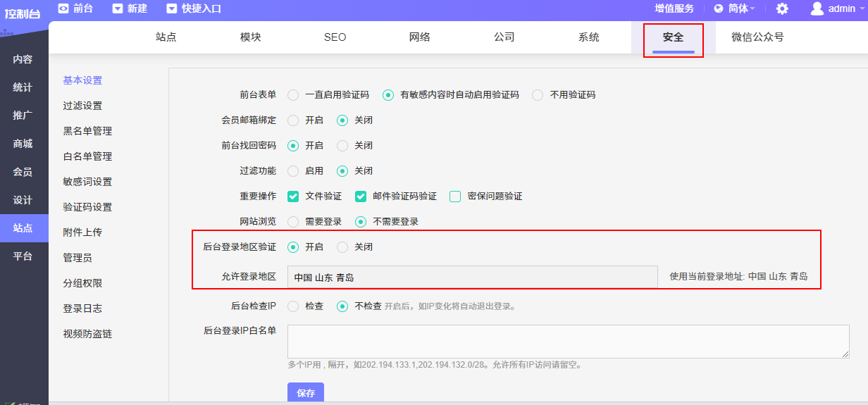Screen dimensions: 868x405
Task: Select 一直启用验证码 radio option
Action: pos(293,95)
